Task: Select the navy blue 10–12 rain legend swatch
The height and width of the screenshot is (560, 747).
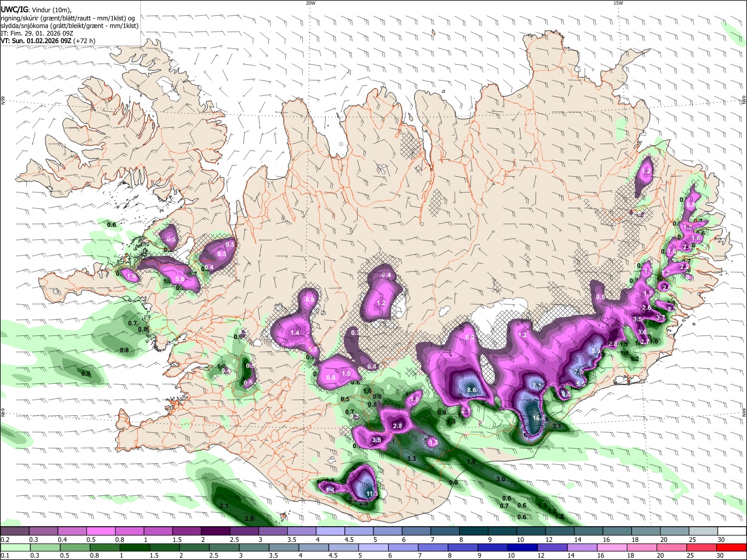Action: click(x=522, y=547)
